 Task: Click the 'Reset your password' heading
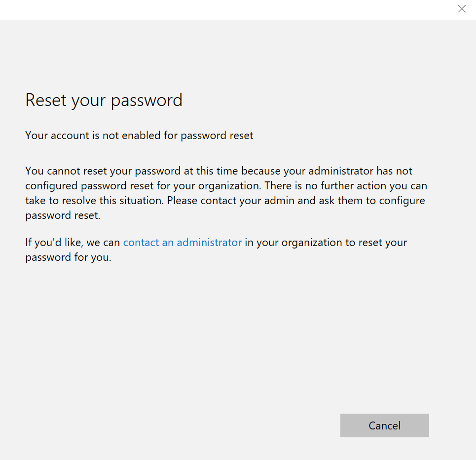click(x=104, y=100)
